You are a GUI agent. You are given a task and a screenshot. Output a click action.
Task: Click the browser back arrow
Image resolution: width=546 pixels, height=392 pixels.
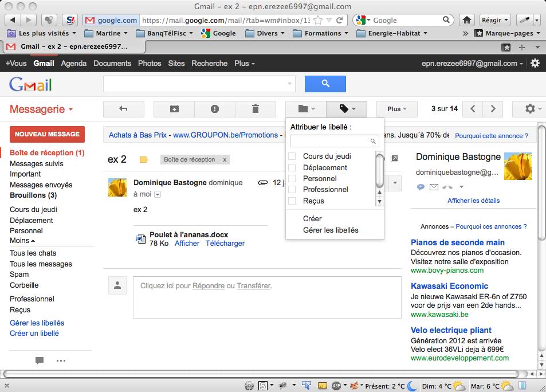click(13, 20)
